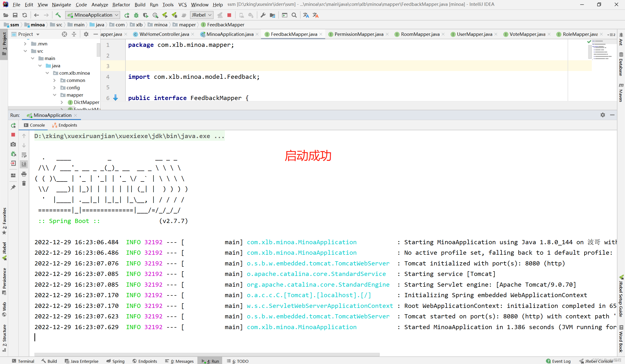The height and width of the screenshot is (364, 625).
Task: Toggle the Maven side panel
Action: 621,92
